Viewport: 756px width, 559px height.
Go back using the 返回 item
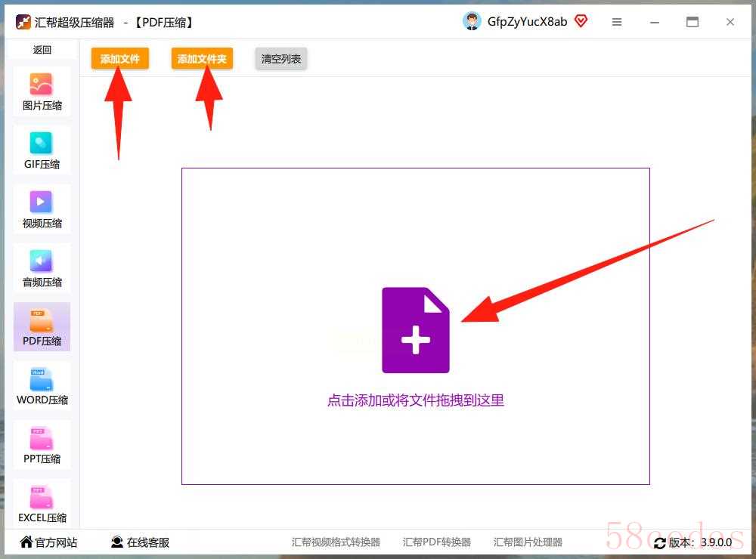42,50
